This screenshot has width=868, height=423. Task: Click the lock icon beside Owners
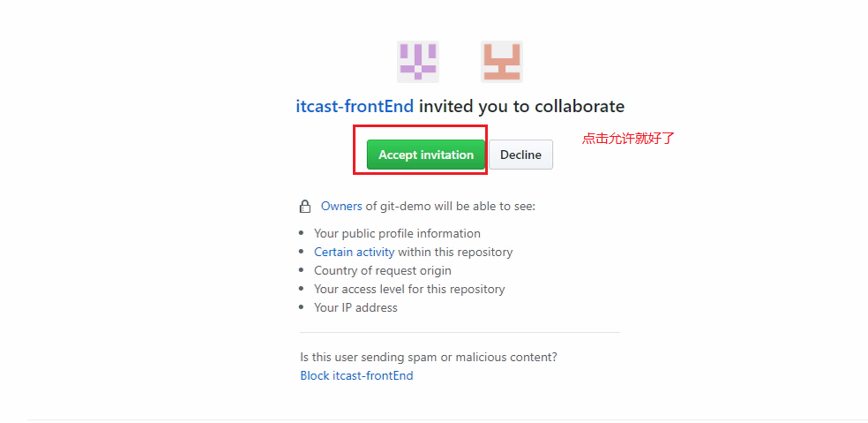tap(305, 207)
